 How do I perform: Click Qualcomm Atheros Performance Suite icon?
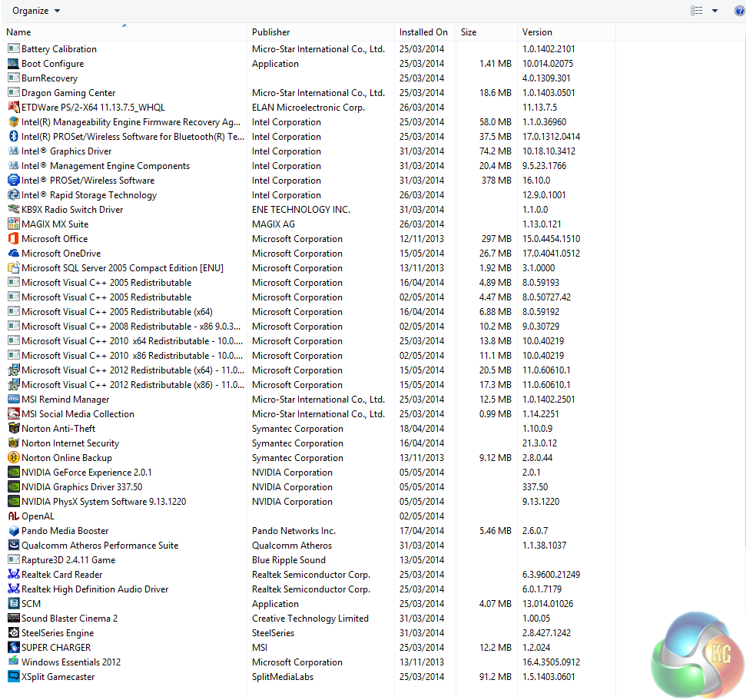pos(14,545)
